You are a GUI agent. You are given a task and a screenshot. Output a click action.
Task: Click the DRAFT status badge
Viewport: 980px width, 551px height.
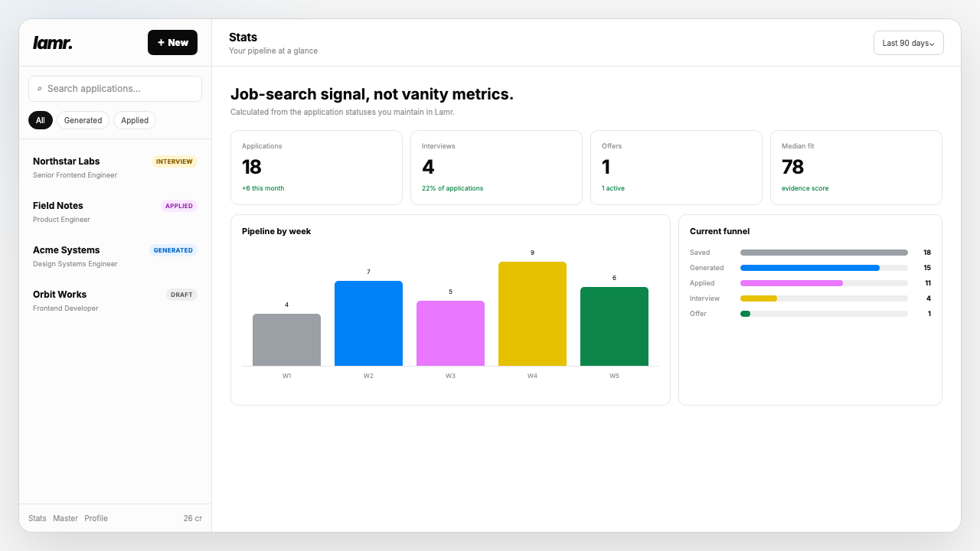tap(181, 295)
